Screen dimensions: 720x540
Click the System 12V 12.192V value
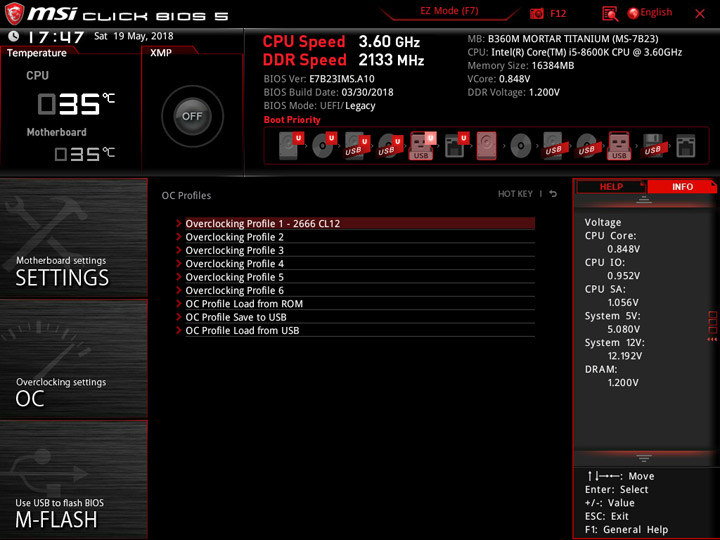(x=625, y=355)
